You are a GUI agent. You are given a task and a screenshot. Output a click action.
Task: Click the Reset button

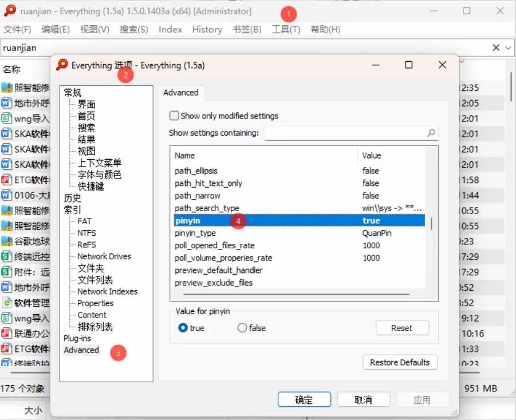coord(402,328)
